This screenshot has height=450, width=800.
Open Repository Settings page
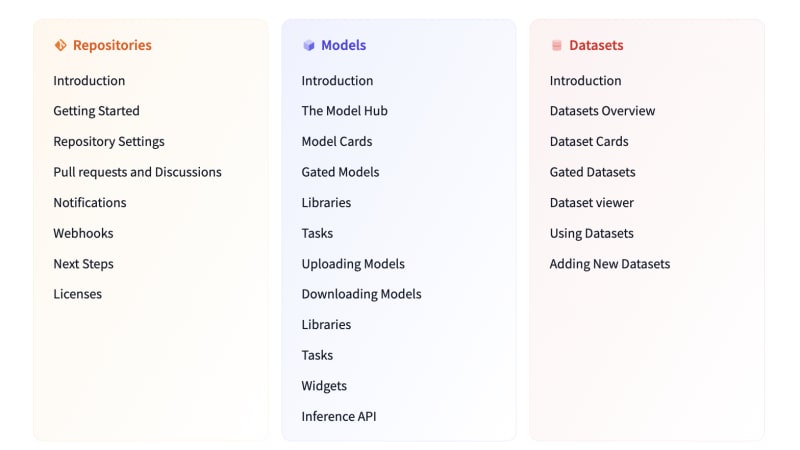tap(109, 142)
